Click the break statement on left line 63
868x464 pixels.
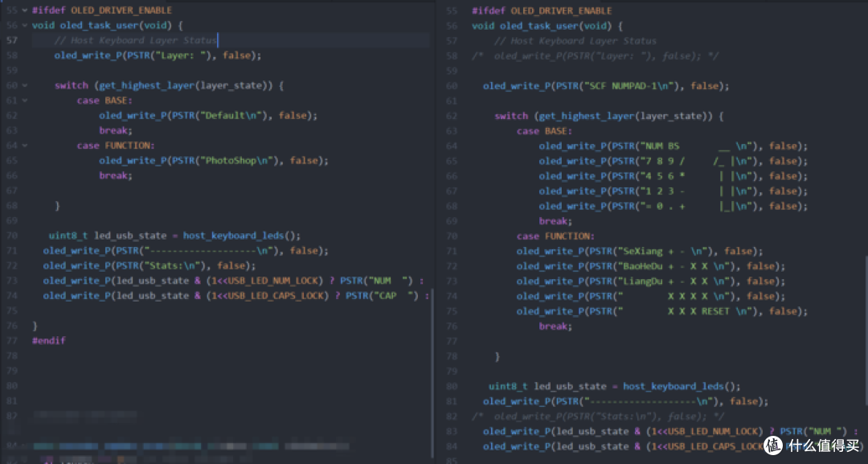point(116,130)
